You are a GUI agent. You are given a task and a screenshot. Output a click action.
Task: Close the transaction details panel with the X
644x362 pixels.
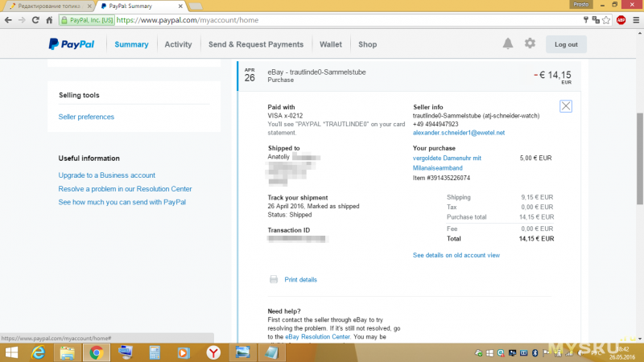[x=566, y=106]
